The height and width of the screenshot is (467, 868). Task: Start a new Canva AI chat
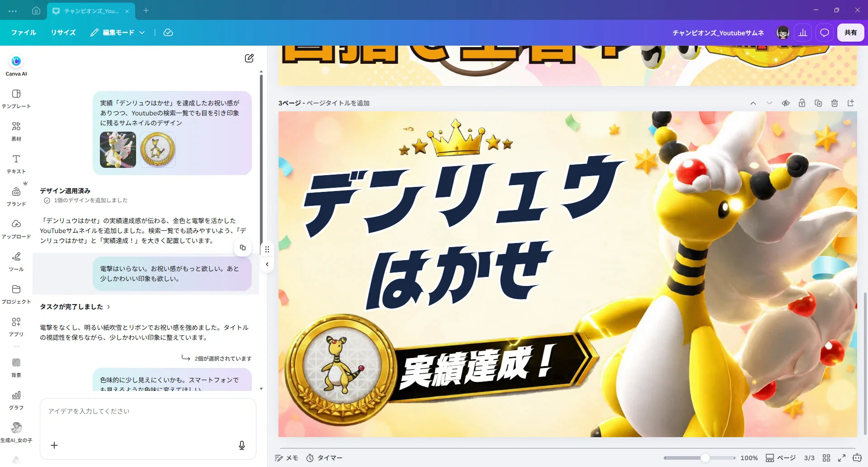[249, 58]
